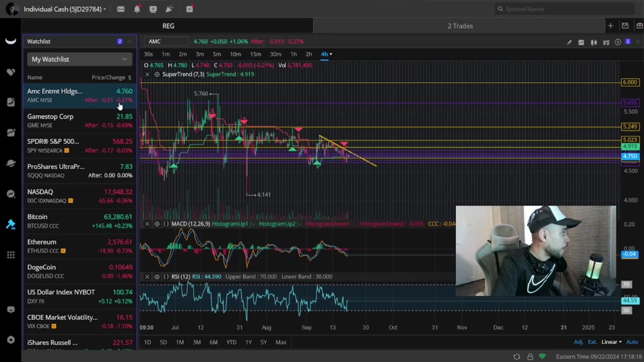Screen dimensions: 644x362
Task: Click the purple 2 badge in Watchlist header
Action: 120,41
